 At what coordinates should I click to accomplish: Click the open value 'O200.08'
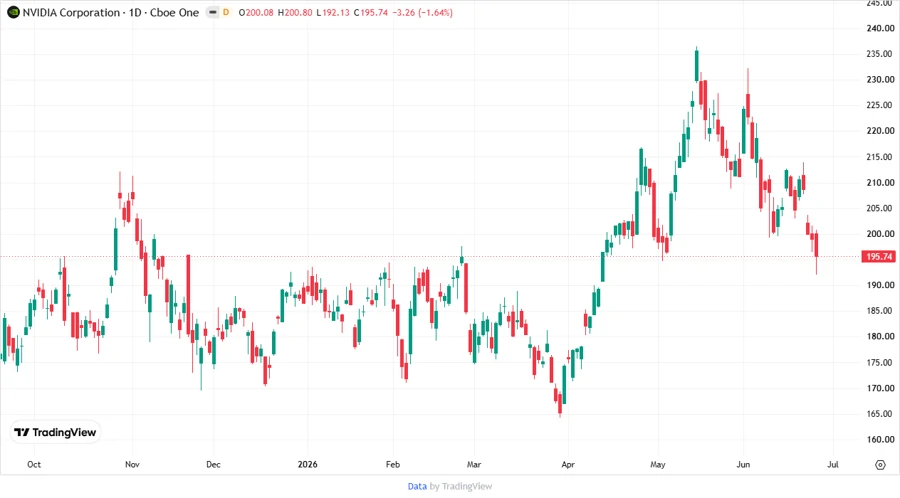coord(256,12)
